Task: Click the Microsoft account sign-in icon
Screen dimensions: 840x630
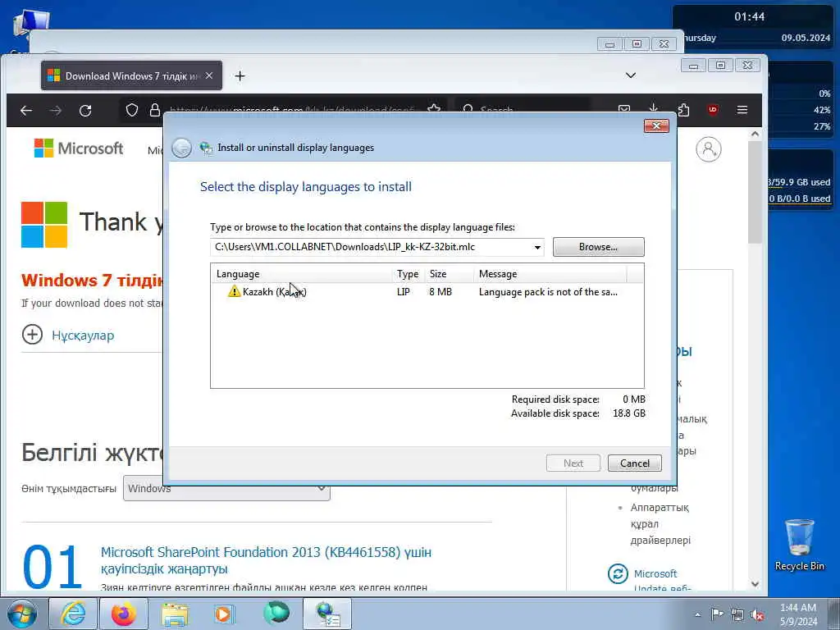Action: [708, 149]
